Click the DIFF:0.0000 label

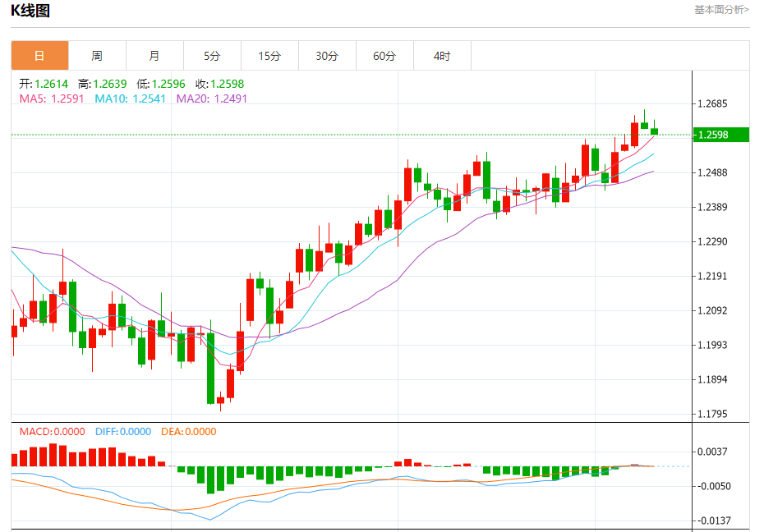123,432
